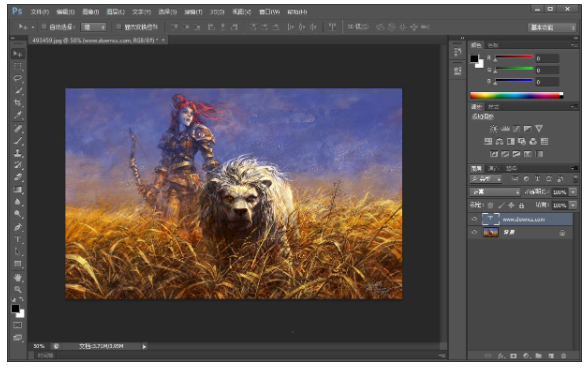
Task: Select the Rectangle shape tool
Action: tap(18, 264)
